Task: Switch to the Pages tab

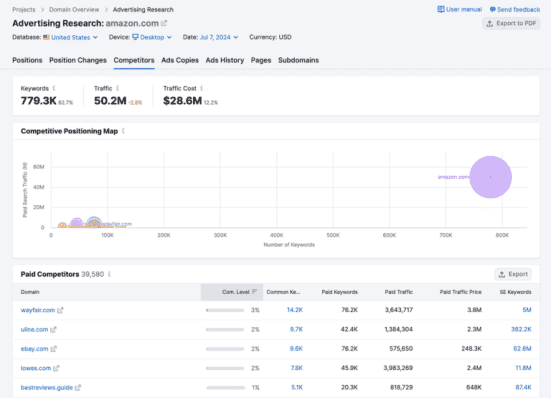Action: [261, 60]
